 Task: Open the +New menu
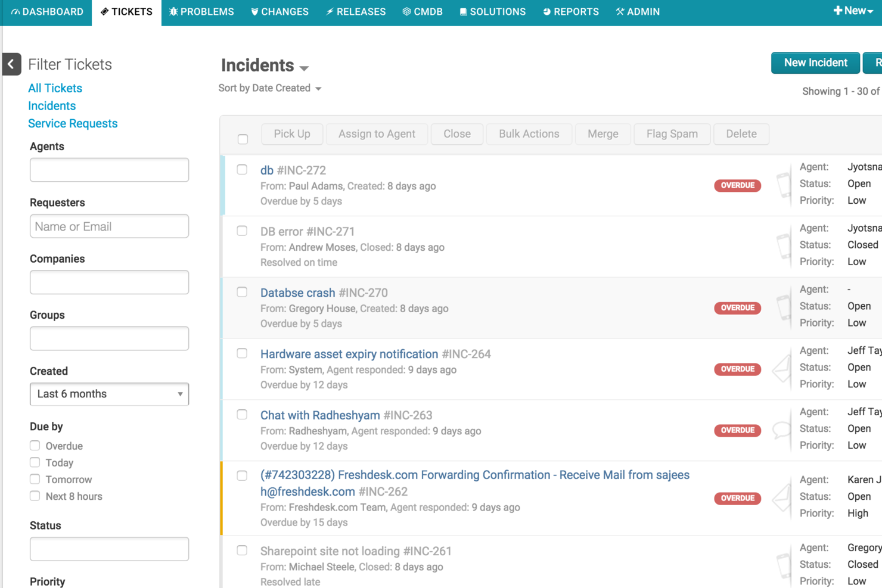[853, 10]
